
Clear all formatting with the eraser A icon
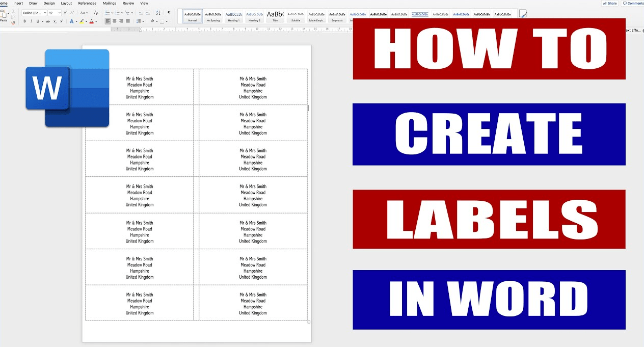pos(96,13)
